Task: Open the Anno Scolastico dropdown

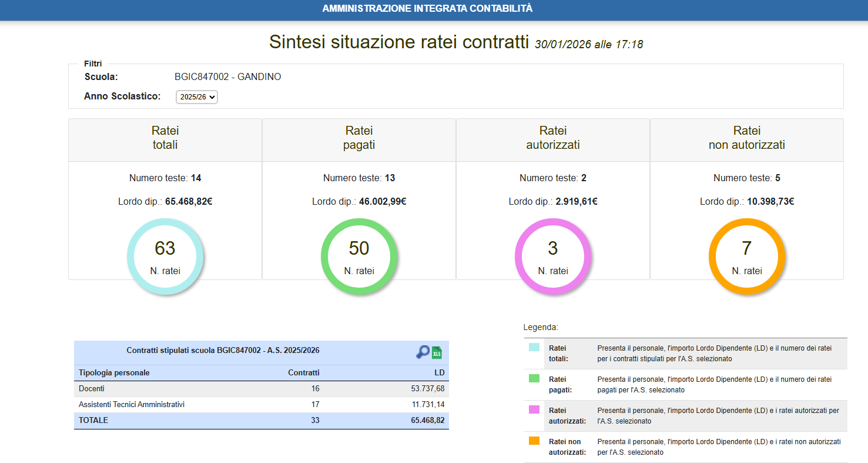Action: coord(197,96)
